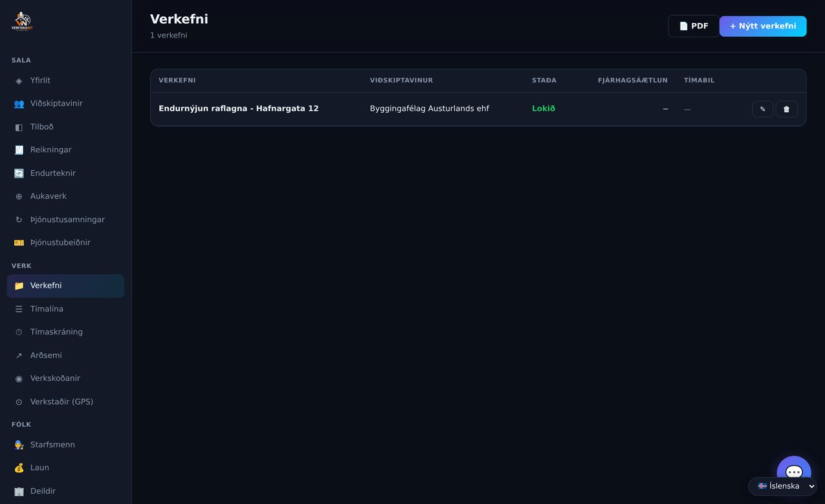
Task: Open Reikningar via its receipt icon
Action: coord(19,150)
